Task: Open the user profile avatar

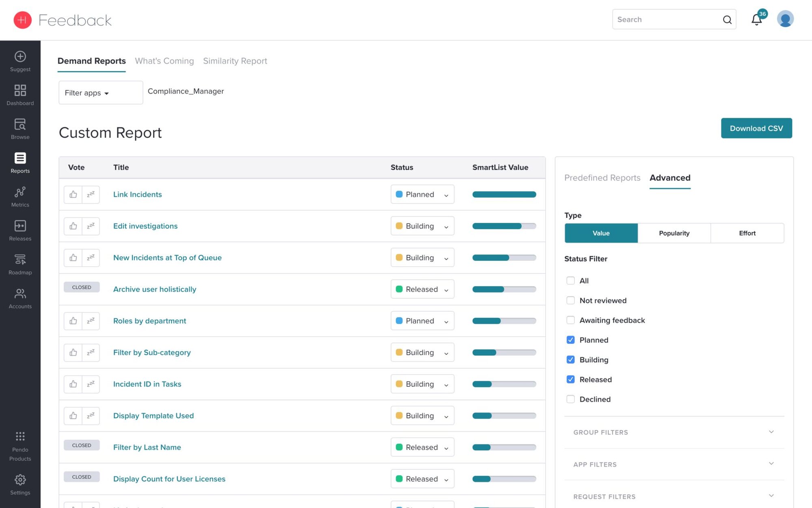Action: click(785, 19)
